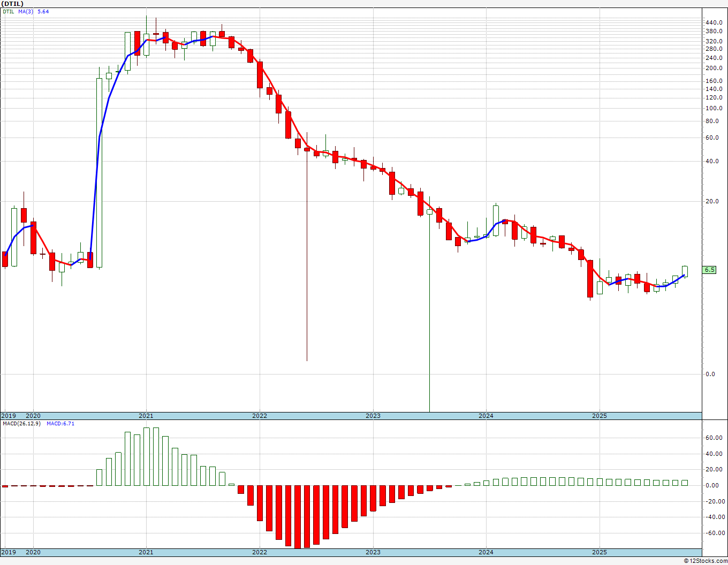Click the 0.0 price axis label
Image resolution: width=728 pixels, height=565 pixels.
pyautogui.click(x=711, y=374)
